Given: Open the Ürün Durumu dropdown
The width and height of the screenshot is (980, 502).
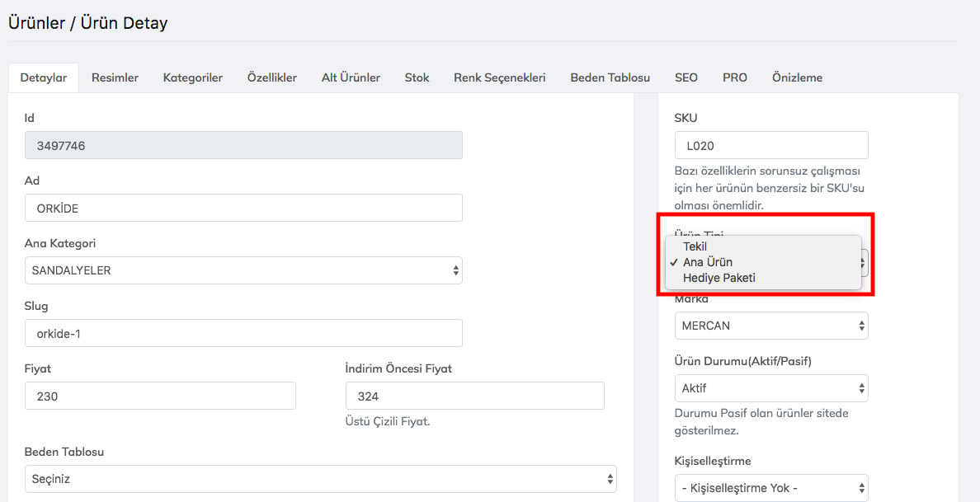Looking at the screenshot, I should click(x=770, y=388).
